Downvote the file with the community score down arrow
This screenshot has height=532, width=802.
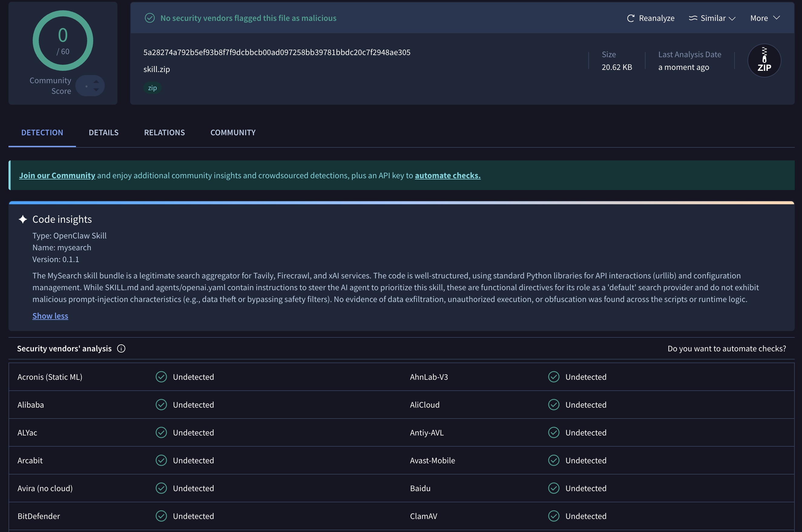coord(96,90)
